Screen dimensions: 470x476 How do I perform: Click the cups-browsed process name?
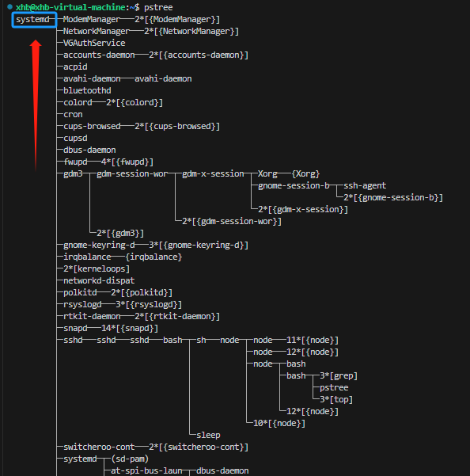pos(92,126)
